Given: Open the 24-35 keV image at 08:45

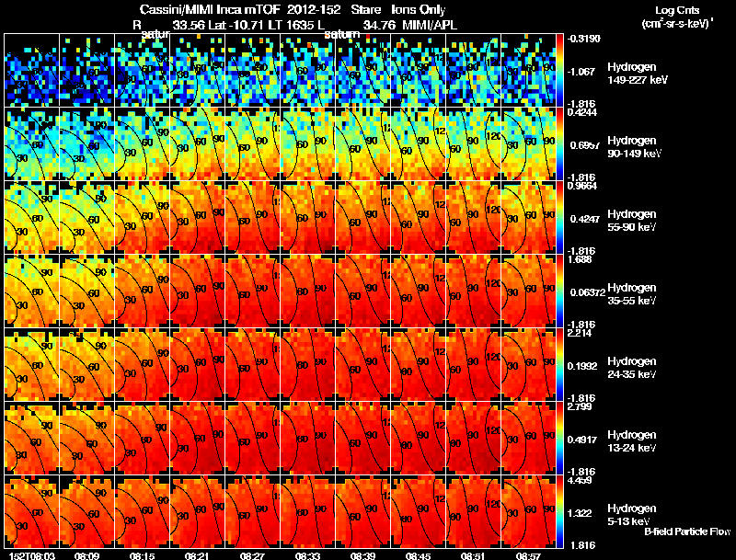Looking at the screenshot, I should point(418,364).
